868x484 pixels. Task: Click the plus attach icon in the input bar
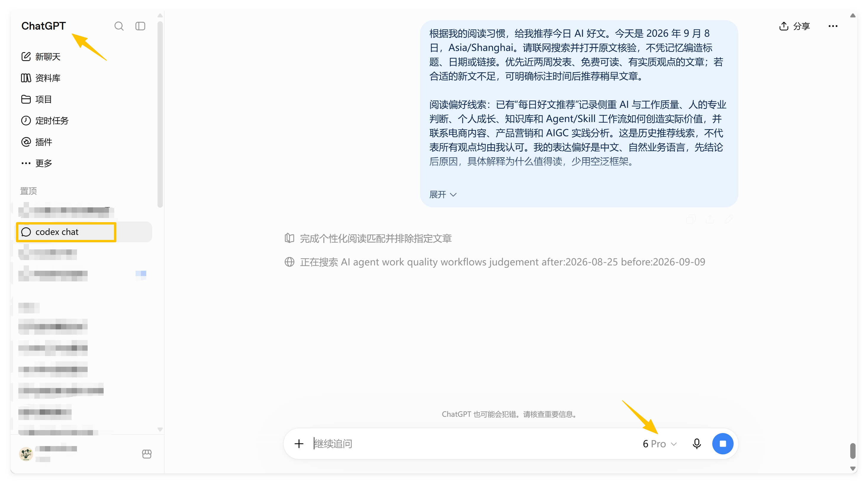coord(299,443)
